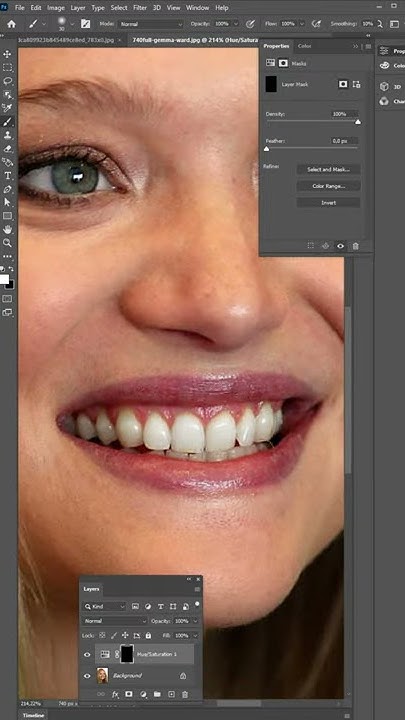Click the Density slider handle
405x720 pixels.
tap(358, 122)
